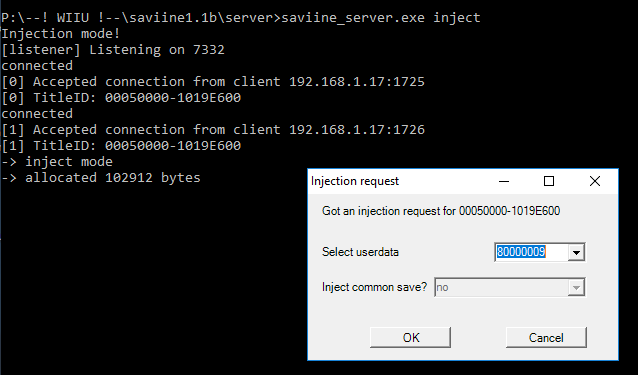The image size is (638, 375).
Task: Maximize the Injection request dialog
Action: coord(549,181)
